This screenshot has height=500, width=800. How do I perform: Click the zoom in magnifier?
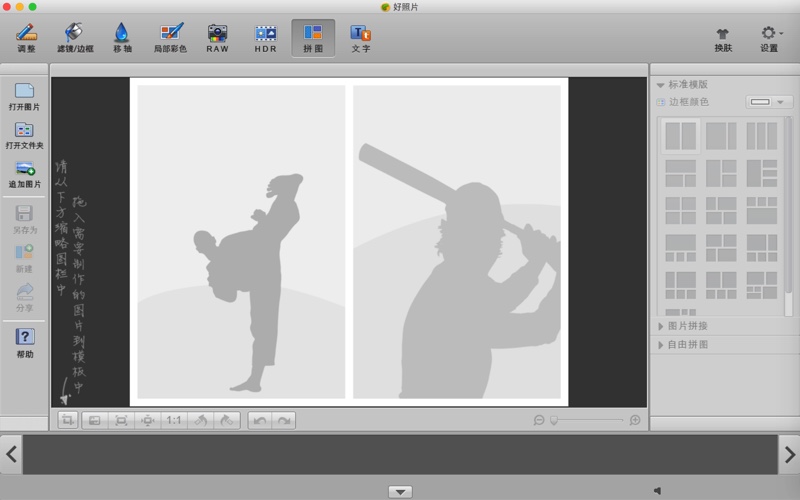[635, 420]
